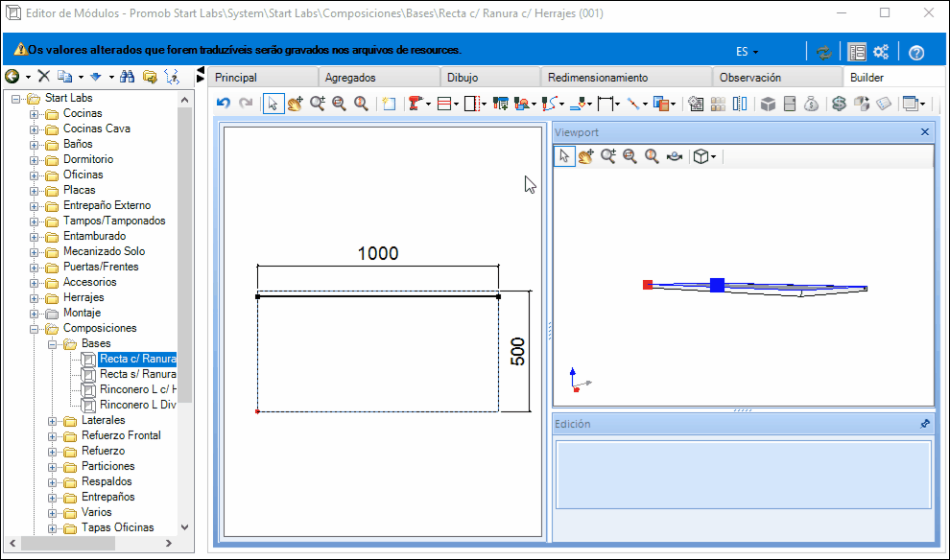950x560 pixels.
Task: Click the price tag label icon
Action: pos(884,104)
